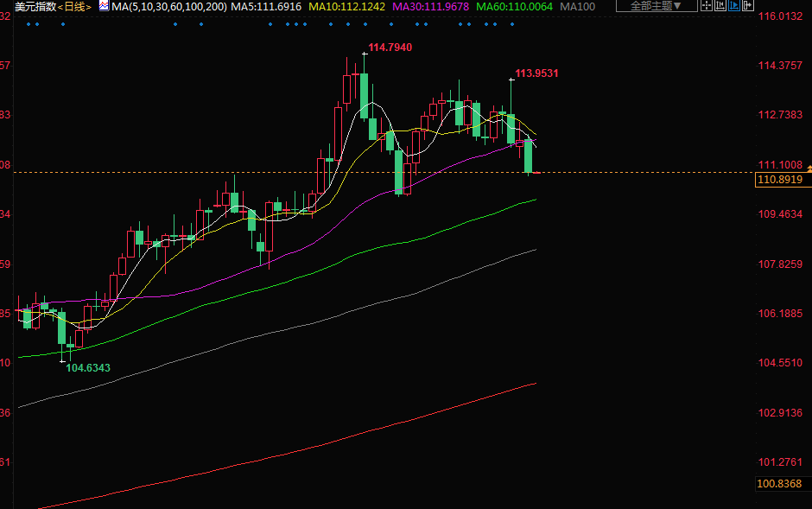Click the 113.9531 peak price label
Viewport: 812px width, 509px height.
click(536, 73)
